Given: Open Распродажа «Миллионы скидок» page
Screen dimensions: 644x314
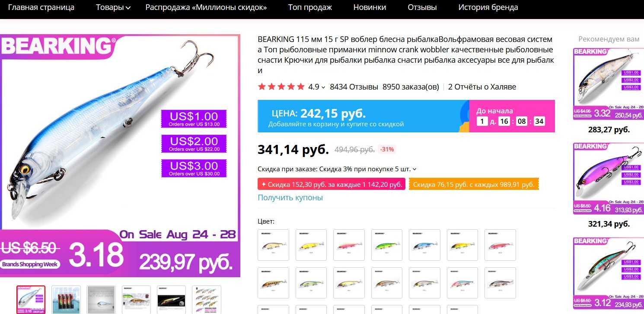Looking at the screenshot, I should pyautogui.click(x=206, y=7).
